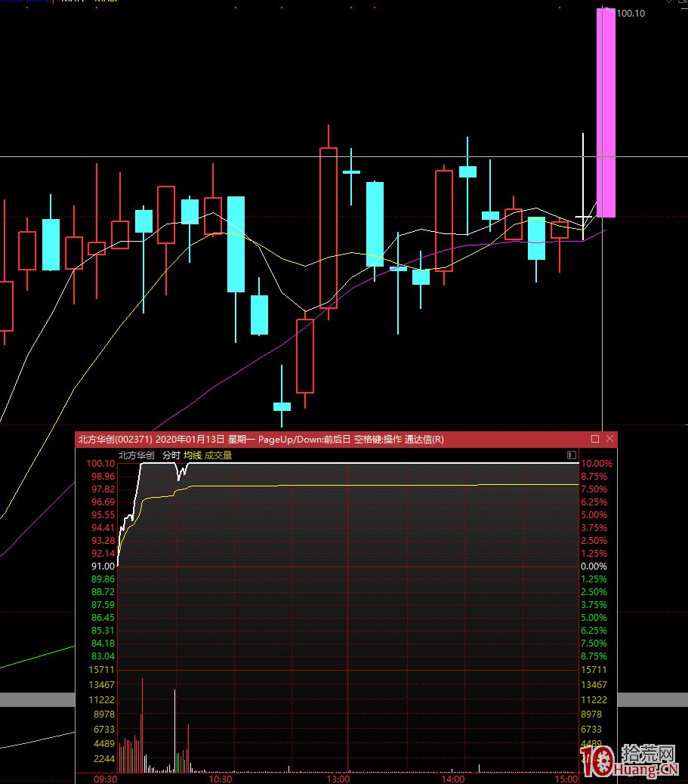Select the 分时 label in the popup header
This screenshot has width=688, height=784.
[171, 455]
